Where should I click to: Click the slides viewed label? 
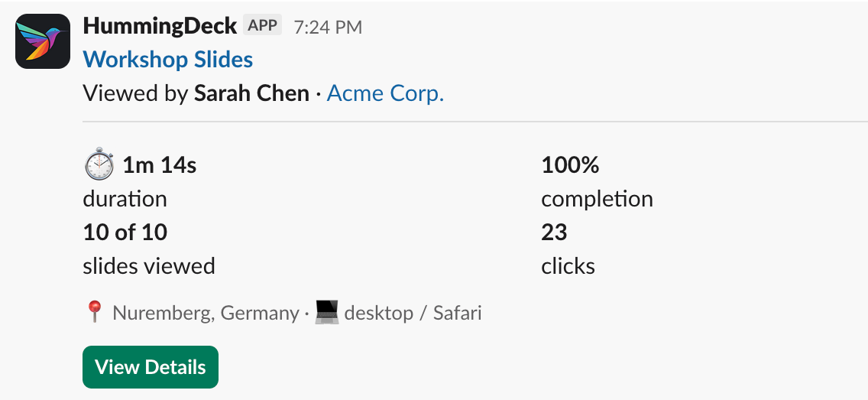point(149,266)
